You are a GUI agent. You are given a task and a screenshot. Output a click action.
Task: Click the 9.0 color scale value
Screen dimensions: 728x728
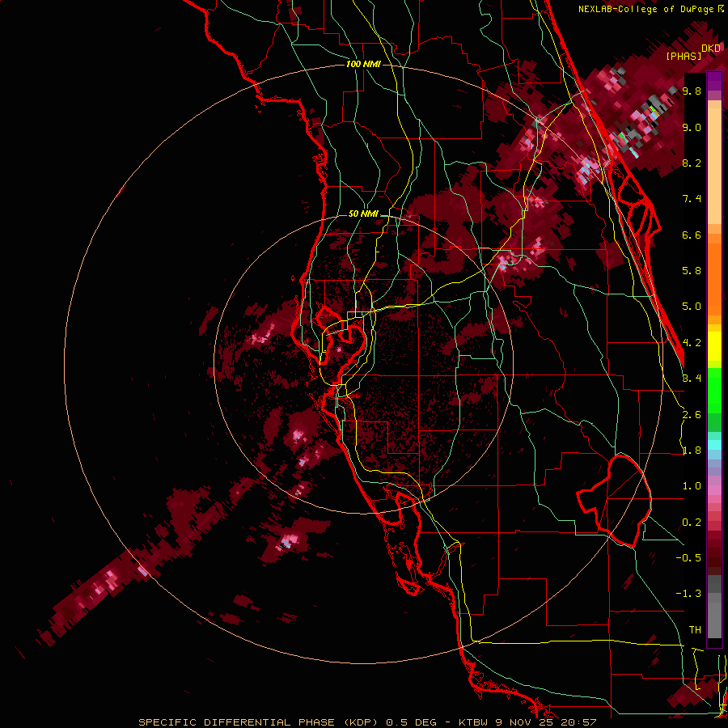coord(692,127)
